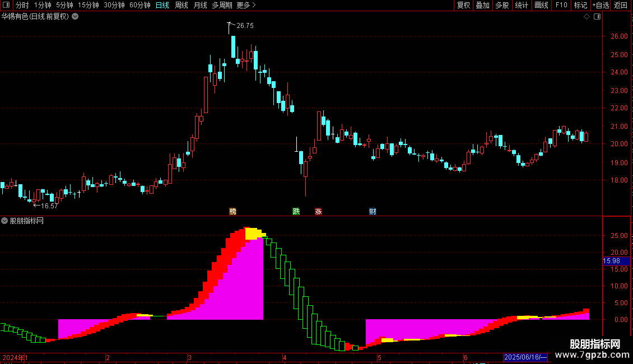
Task: Click month 6 marker on time axis
Action: (x=466, y=357)
